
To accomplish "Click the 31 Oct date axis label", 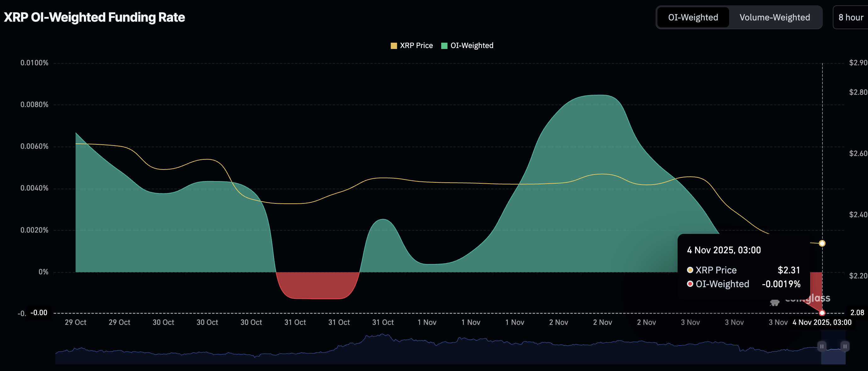I will tap(295, 322).
